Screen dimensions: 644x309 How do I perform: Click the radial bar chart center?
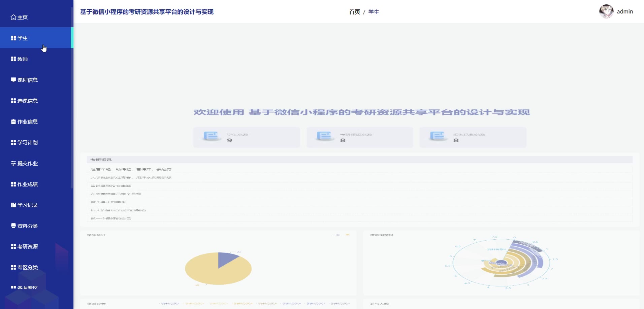(x=501, y=263)
